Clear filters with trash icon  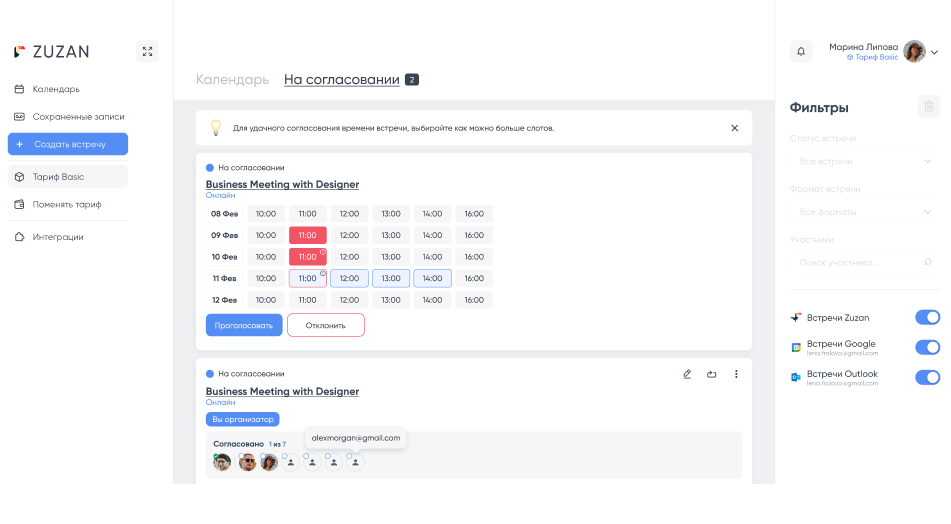click(x=929, y=107)
